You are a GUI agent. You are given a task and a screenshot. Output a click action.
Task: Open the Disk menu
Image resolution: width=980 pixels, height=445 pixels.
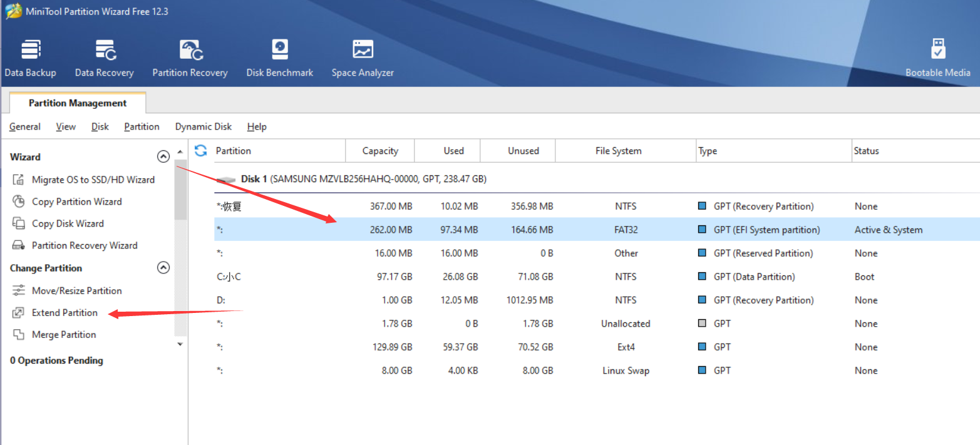pyautogui.click(x=100, y=126)
